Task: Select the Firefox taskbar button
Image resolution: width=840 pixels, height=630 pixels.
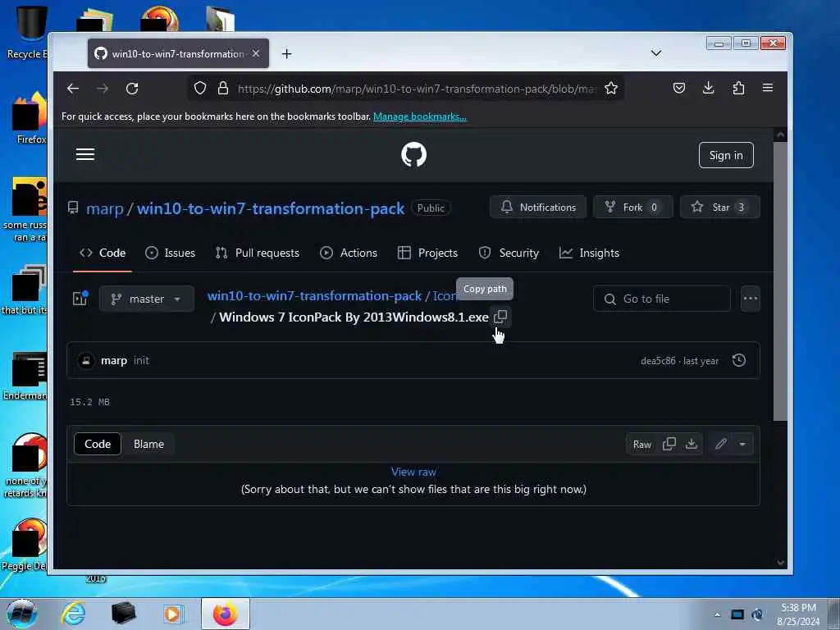Action: [x=225, y=614]
